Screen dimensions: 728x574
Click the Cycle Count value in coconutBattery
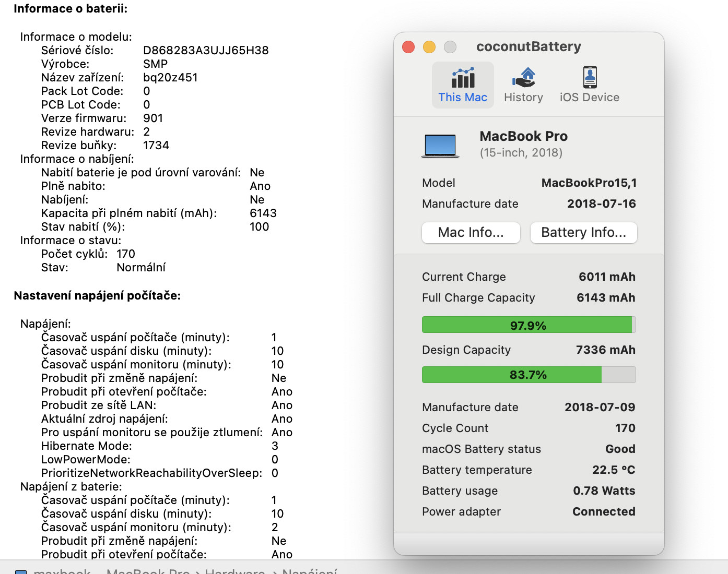click(x=625, y=428)
